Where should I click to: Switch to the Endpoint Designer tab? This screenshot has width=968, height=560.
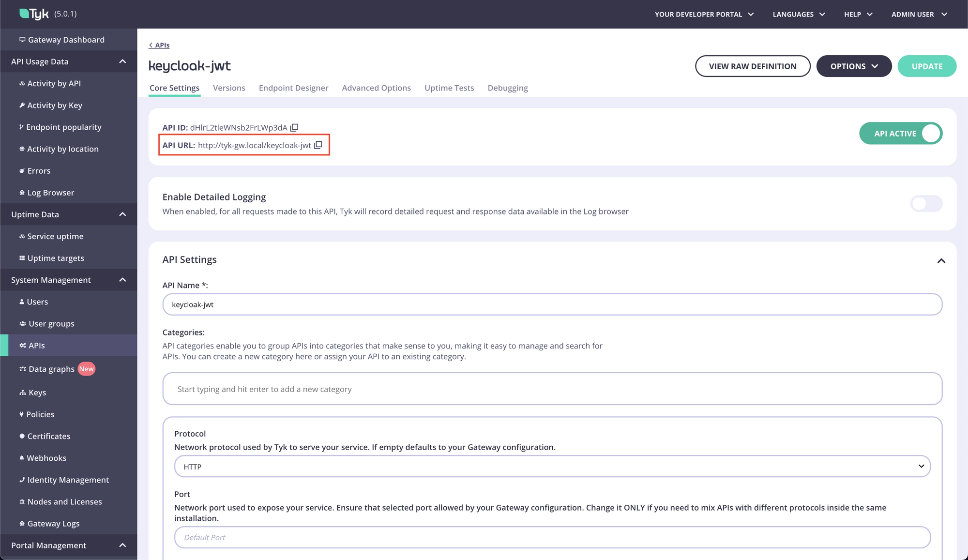pyautogui.click(x=293, y=88)
